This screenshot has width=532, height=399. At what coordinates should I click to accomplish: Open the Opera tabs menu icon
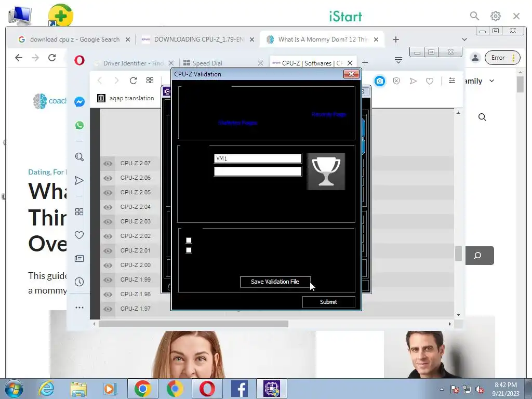click(398, 60)
